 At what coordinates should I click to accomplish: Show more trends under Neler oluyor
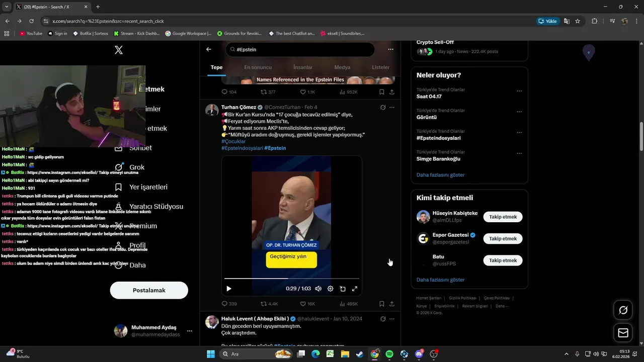coord(441,175)
